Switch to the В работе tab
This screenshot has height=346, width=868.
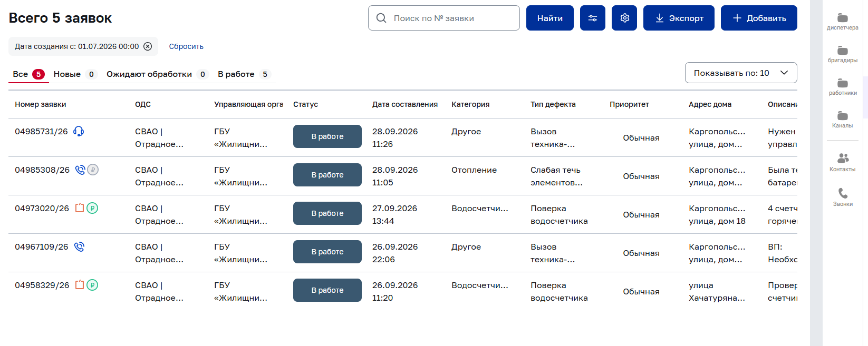[x=244, y=74]
